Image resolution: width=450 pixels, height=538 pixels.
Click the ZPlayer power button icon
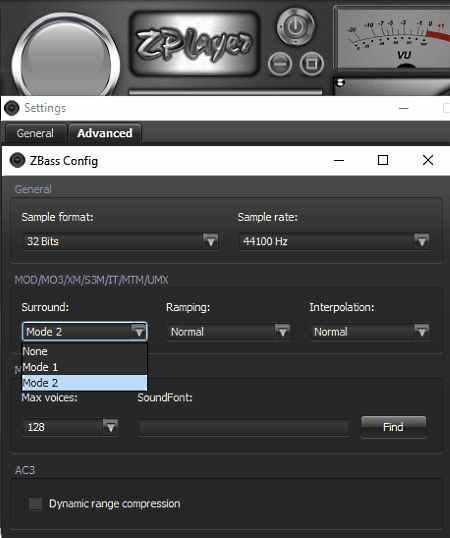point(296,26)
